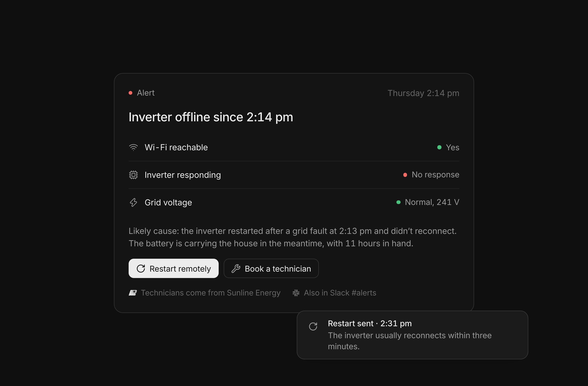Screen dimensions: 588x386
Task: Click the grid voltage lightning bolt icon
Action: coord(133,202)
